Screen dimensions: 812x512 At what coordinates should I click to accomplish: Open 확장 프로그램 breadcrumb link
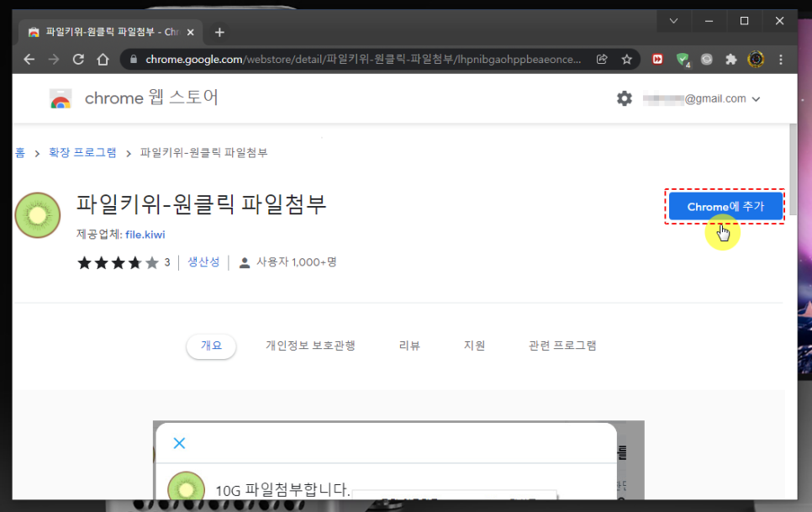82,152
